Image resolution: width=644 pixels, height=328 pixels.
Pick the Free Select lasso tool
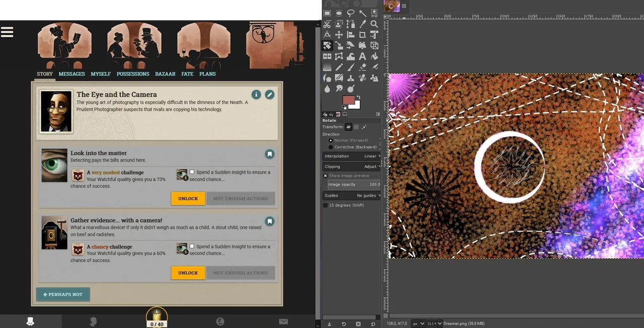[351, 13]
